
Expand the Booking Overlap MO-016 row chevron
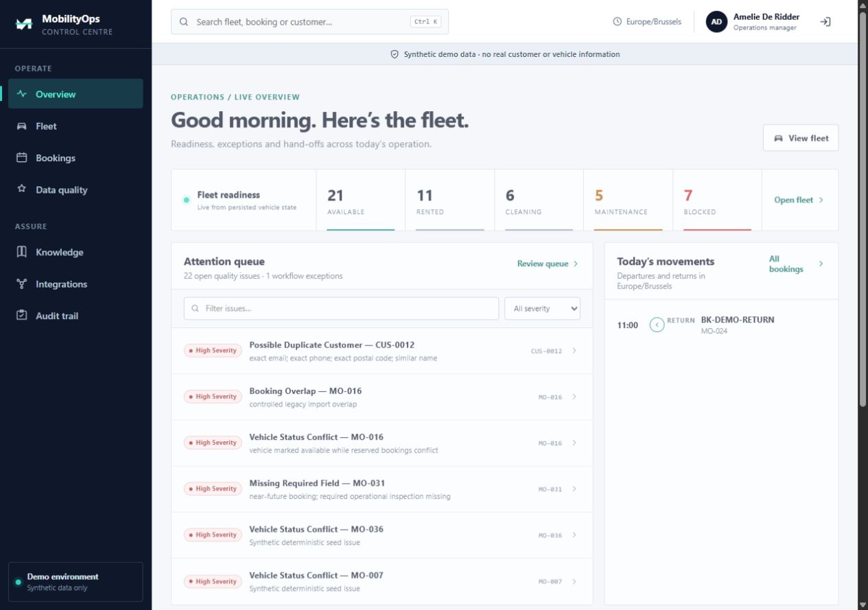click(574, 397)
